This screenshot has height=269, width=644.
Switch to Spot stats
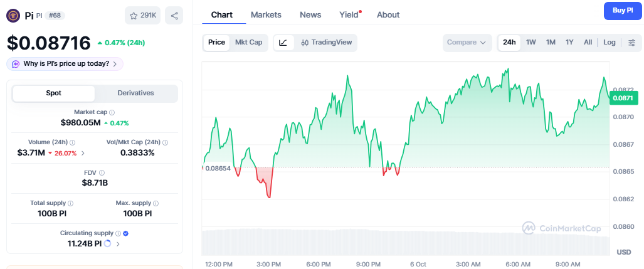tap(54, 93)
